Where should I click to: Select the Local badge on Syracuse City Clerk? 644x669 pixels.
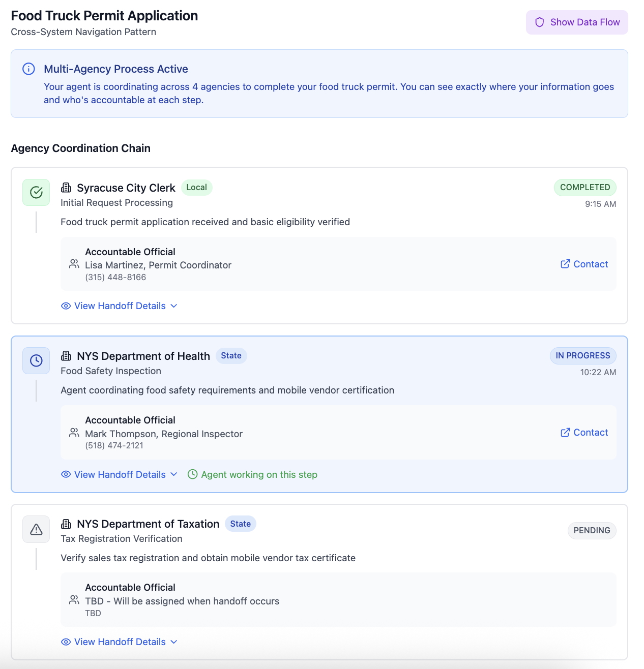(x=196, y=187)
